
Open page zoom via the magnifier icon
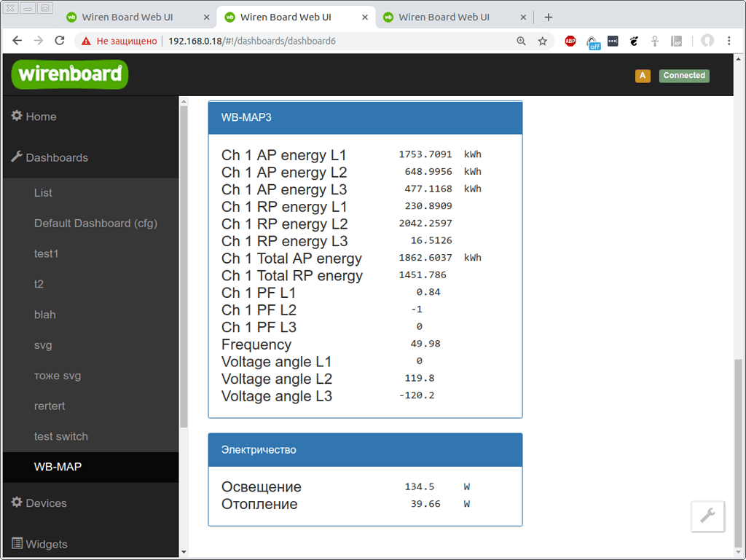521,41
